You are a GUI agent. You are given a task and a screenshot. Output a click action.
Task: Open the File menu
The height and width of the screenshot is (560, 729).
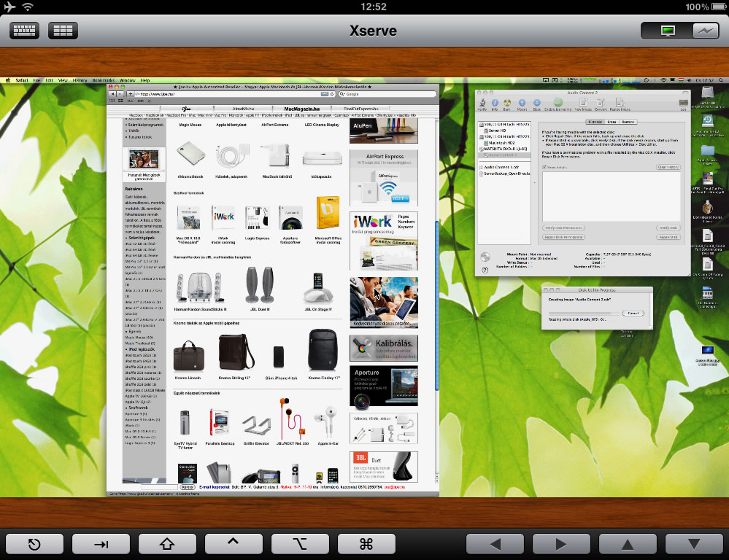click(x=36, y=80)
